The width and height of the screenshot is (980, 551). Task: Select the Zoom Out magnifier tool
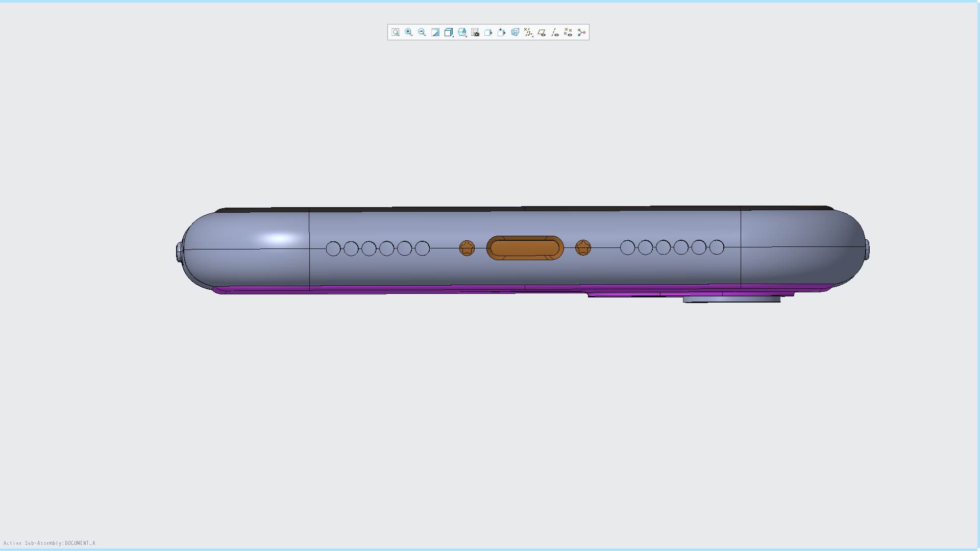422,32
